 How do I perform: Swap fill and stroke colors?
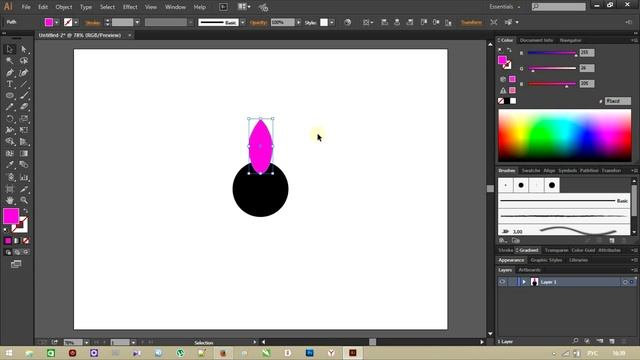[26, 211]
